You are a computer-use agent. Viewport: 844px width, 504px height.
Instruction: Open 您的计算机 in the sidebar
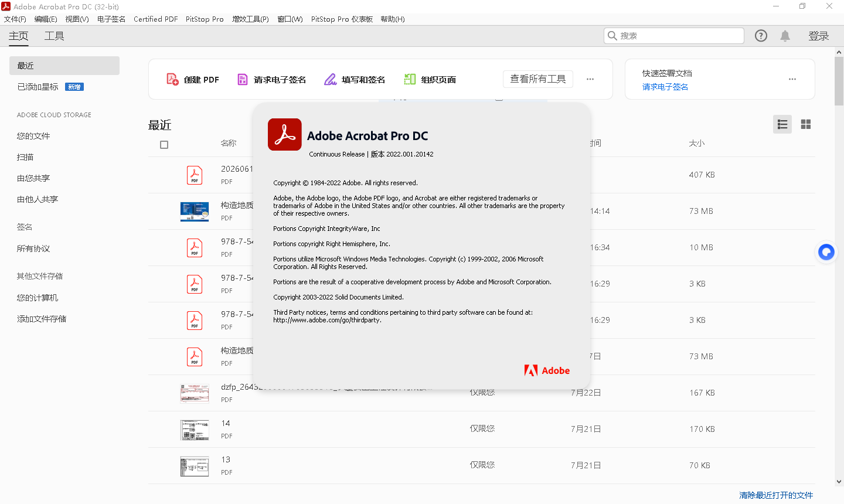pos(38,298)
